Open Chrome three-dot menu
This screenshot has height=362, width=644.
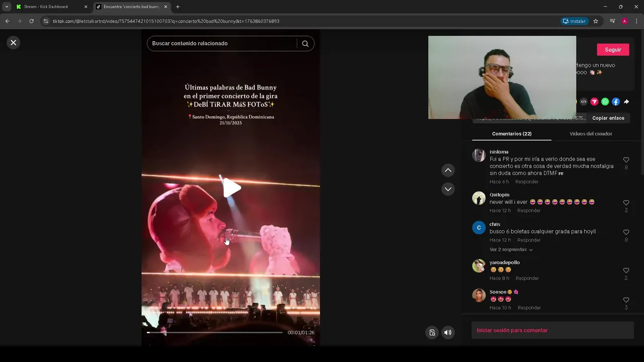[x=637, y=21]
